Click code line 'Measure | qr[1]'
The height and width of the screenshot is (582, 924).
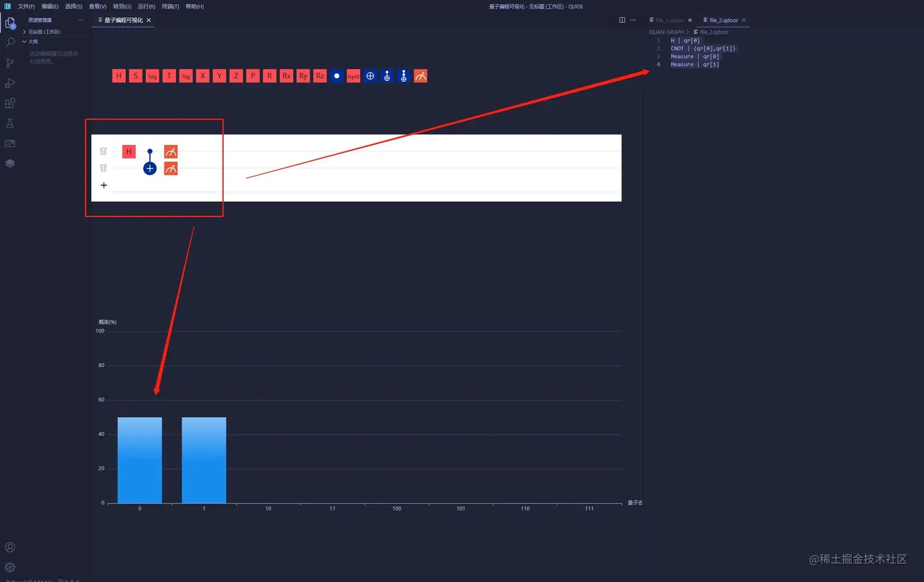pos(695,64)
